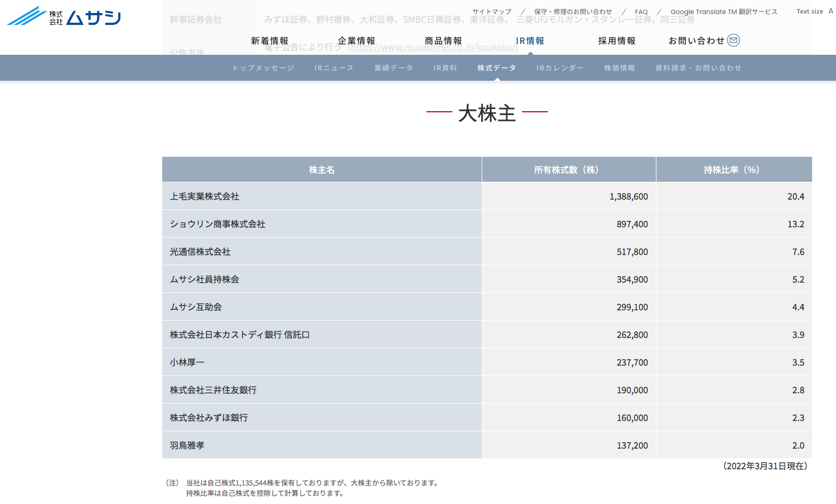Click the share count 1,388,600

(629, 196)
